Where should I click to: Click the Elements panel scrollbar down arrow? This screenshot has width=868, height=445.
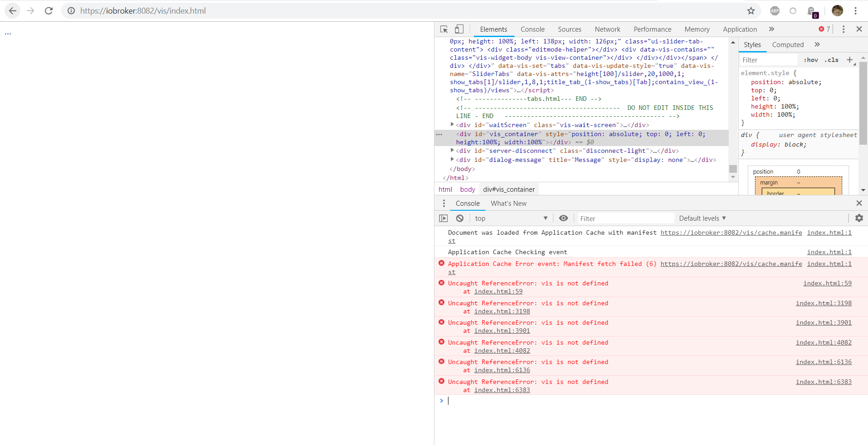pyautogui.click(x=733, y=177)
